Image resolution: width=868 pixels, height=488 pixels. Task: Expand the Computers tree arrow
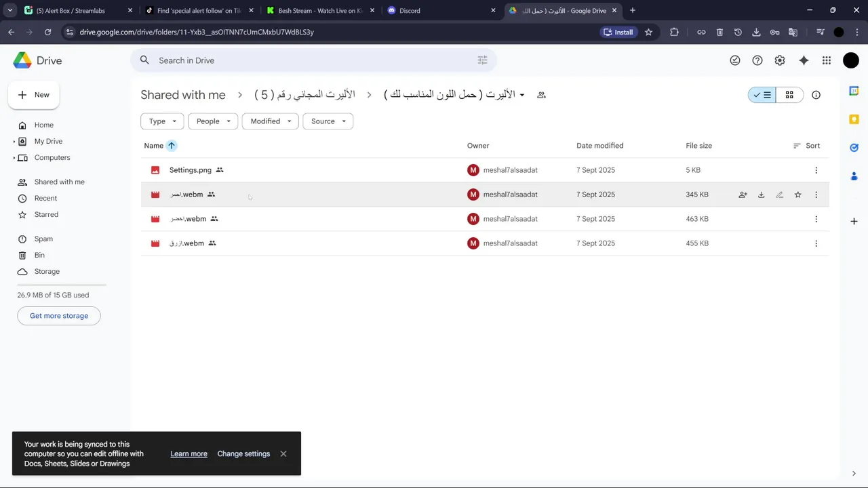click(14, 158)
